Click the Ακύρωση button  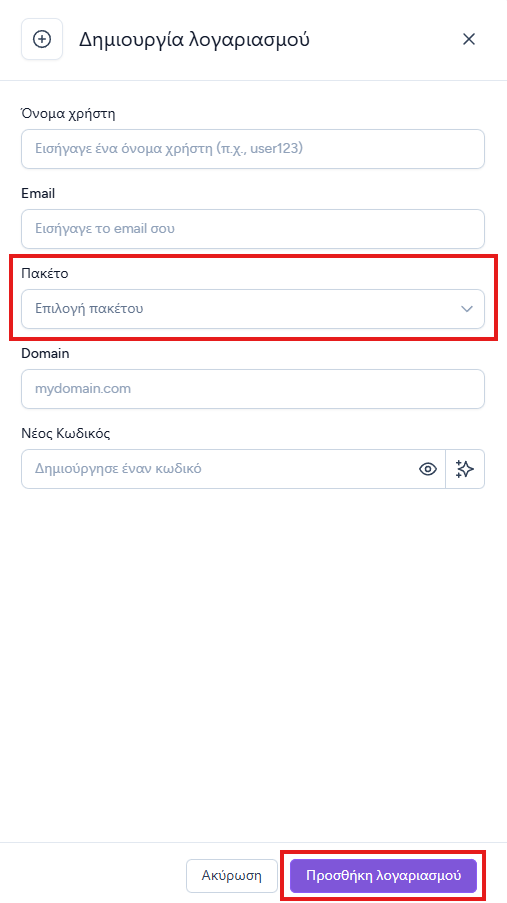point(232,876)
